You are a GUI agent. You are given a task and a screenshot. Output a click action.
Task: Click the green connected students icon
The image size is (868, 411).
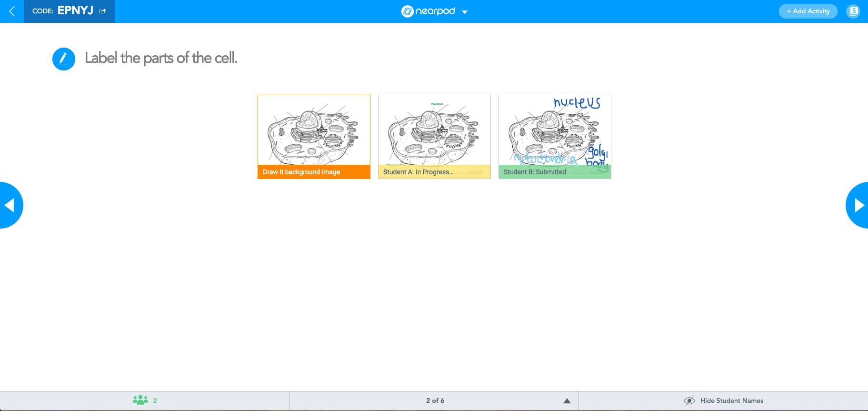pyautogui.click(x=140, y=401)
